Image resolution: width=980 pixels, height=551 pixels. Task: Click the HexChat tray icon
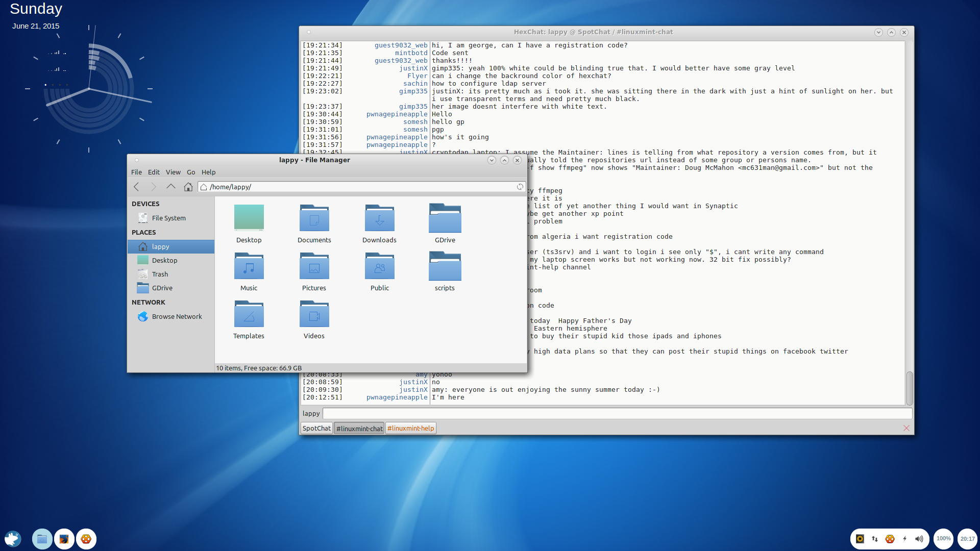pyautogui.click(x=890, y=539)
